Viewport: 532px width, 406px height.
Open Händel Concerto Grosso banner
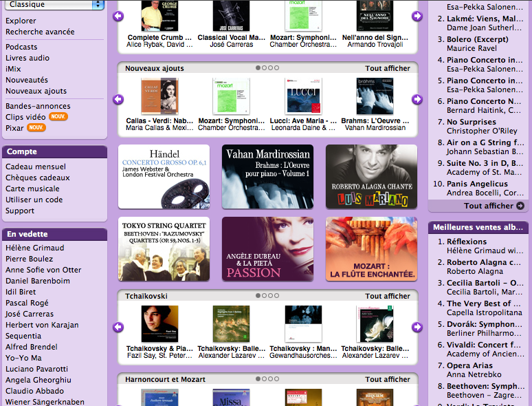(x=164, y=177)
